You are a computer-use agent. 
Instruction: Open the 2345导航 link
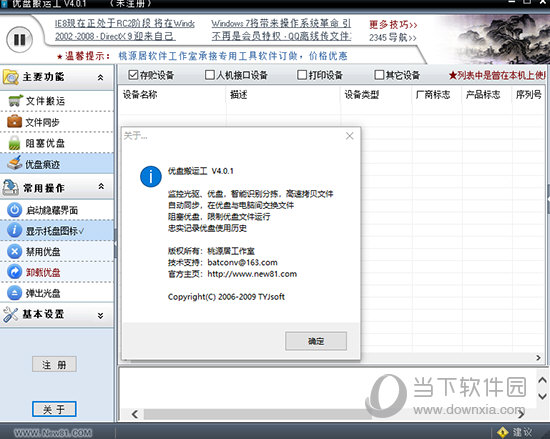pos(393,37)
